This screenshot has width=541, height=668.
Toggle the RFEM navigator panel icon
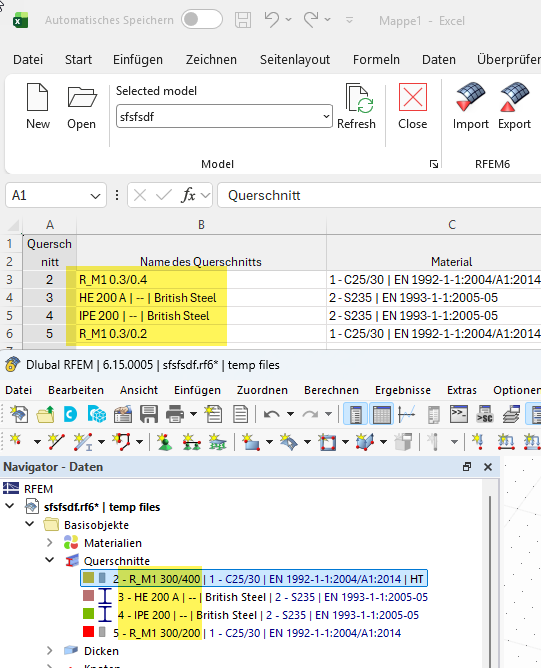click(x=355, y=414)
